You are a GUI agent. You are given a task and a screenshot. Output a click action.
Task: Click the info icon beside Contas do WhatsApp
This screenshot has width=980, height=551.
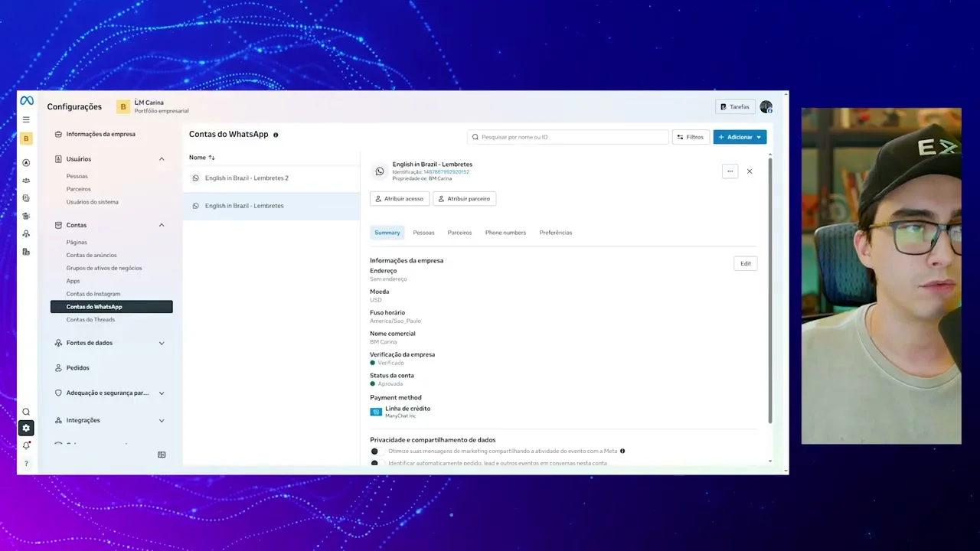coord(276,135)
